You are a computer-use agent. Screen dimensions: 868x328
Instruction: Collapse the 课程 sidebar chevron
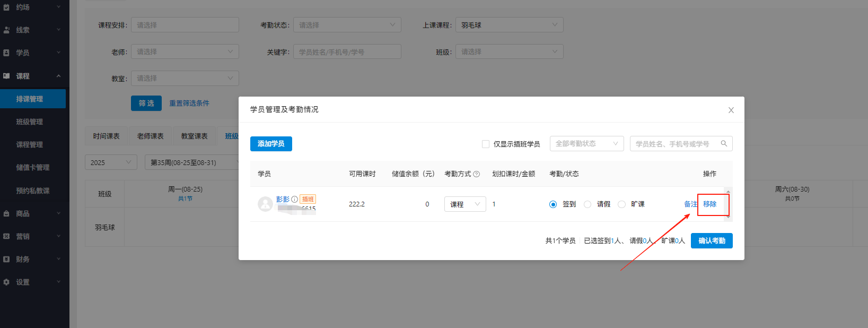click(x=58, y=76)
